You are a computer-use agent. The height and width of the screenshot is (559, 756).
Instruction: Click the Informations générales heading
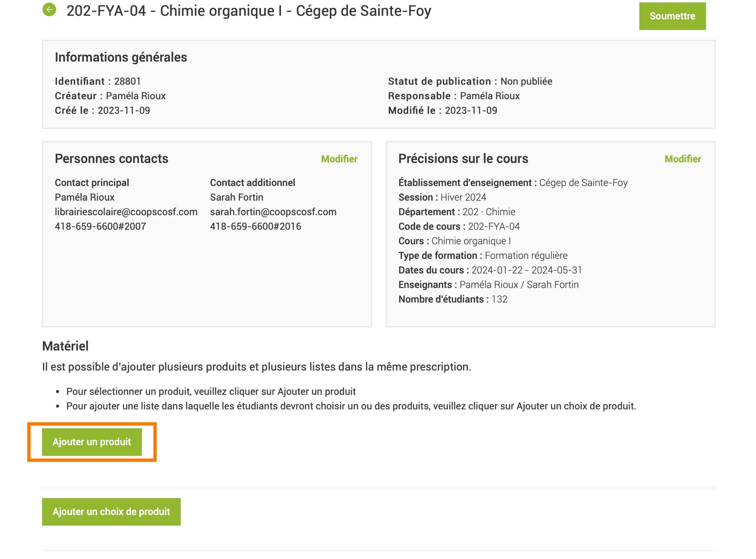(x=121, y=57)
